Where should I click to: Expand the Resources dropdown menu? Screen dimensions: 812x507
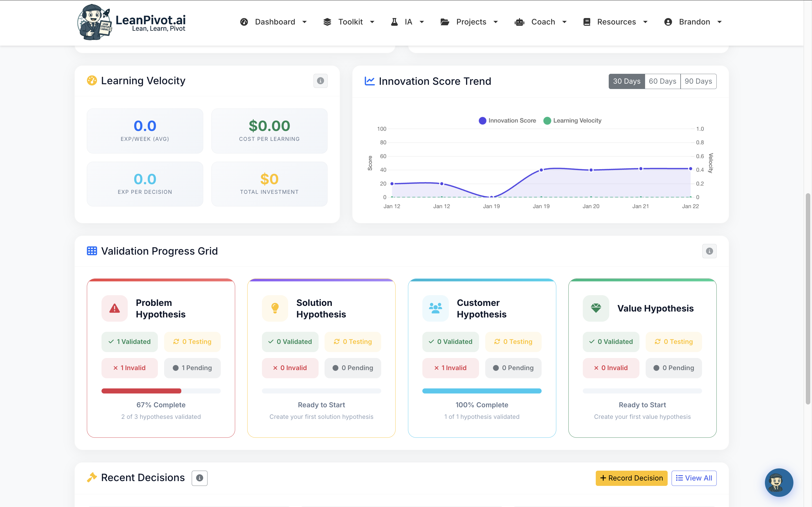point(615,22)
